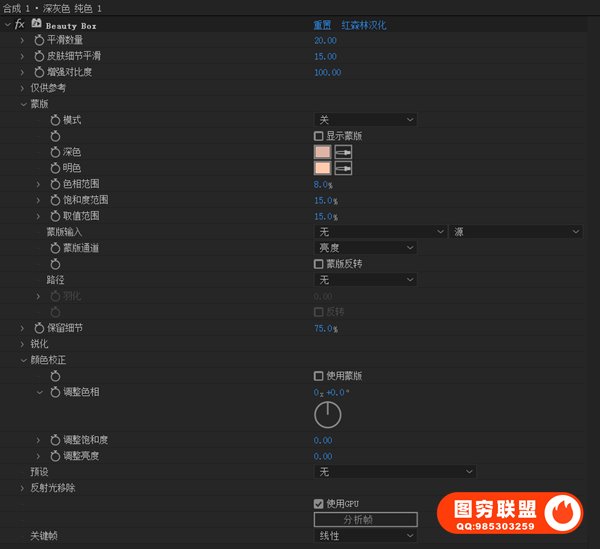Click the stopwatch beside 调整饱和度
600x549 pixels.
(x=55, y=440)
